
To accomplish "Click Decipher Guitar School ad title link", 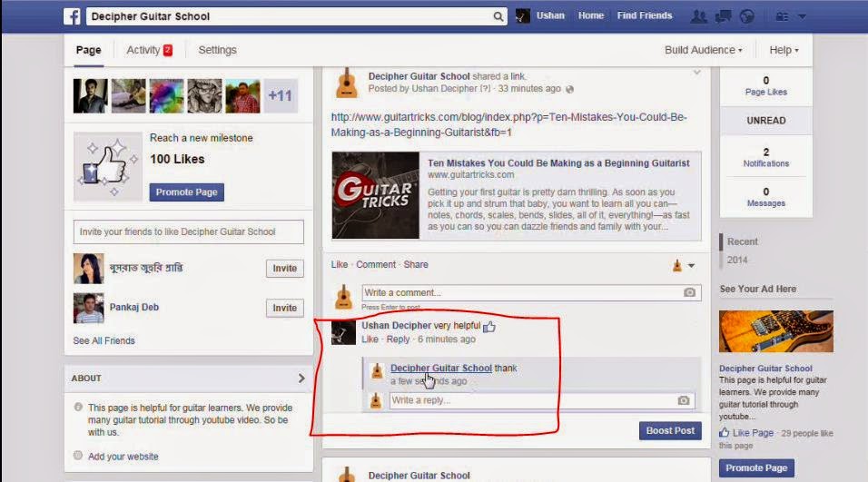I will coord(765,369).
